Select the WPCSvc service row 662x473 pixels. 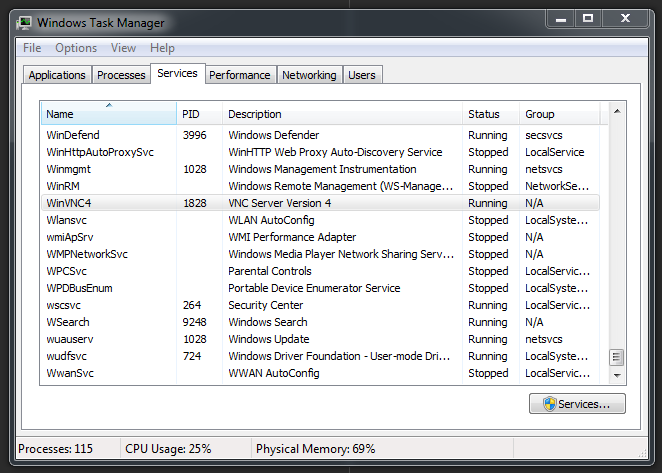point(320,271)
